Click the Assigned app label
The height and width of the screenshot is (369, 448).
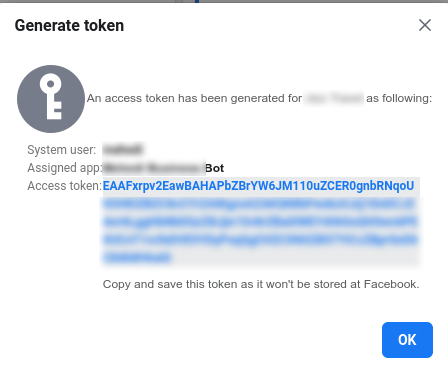pos(65,168)
